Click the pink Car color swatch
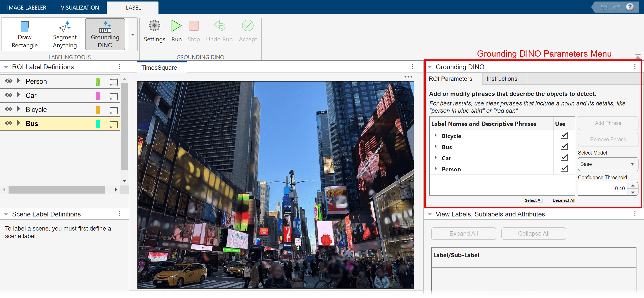Screen dimensions: 644x298 tap(98, 96)
